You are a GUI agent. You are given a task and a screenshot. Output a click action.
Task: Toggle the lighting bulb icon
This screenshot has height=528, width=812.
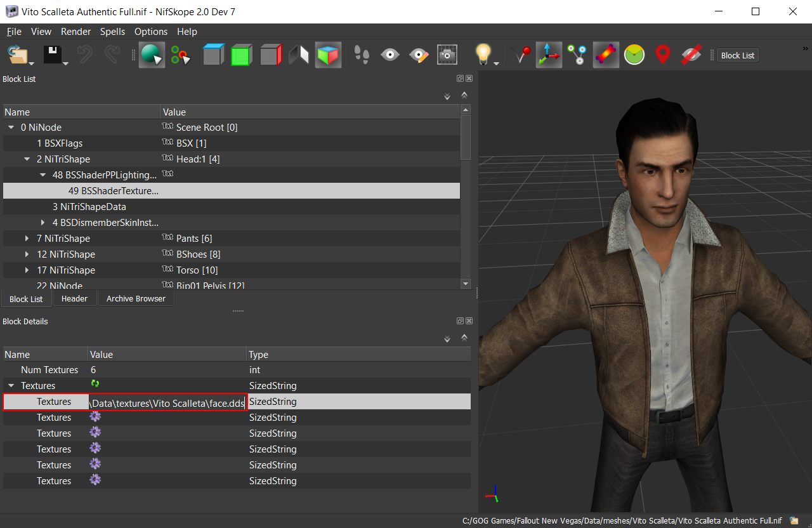click(483, 55)
